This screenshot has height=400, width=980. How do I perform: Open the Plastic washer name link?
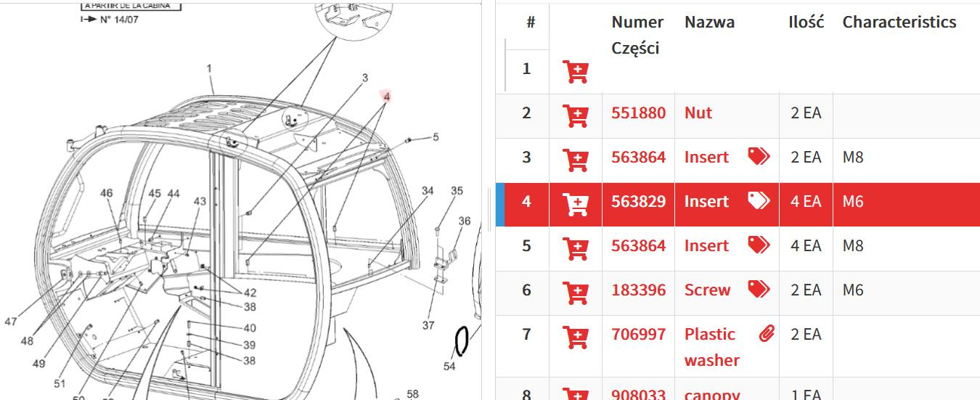[x=711, y=347]
